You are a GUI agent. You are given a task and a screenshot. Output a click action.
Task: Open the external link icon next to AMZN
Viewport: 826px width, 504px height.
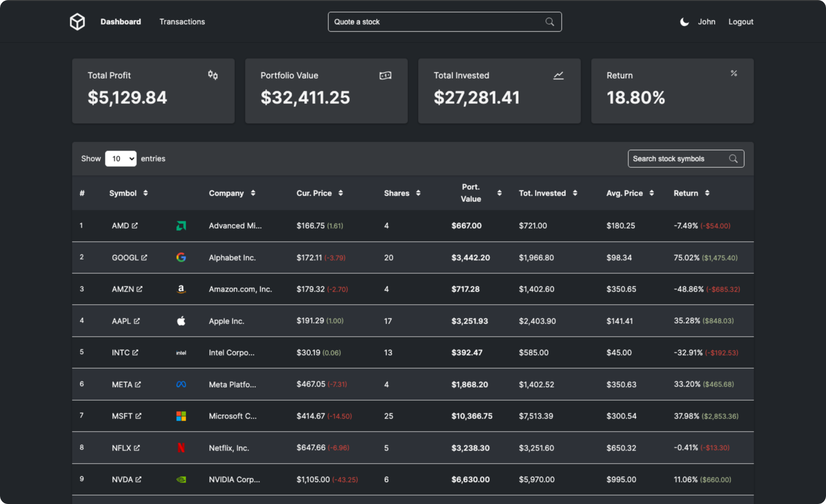pos(140,289)
